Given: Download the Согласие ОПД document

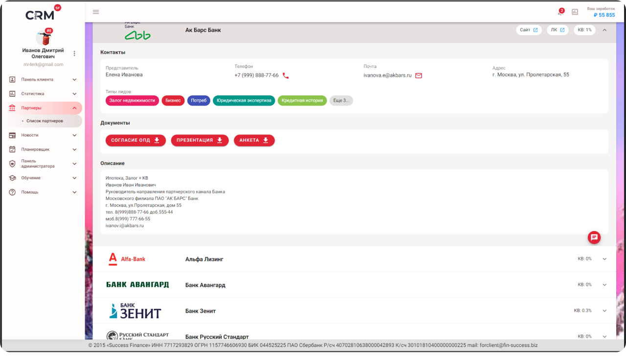Looking at the screenshot, I should [135, 140].
